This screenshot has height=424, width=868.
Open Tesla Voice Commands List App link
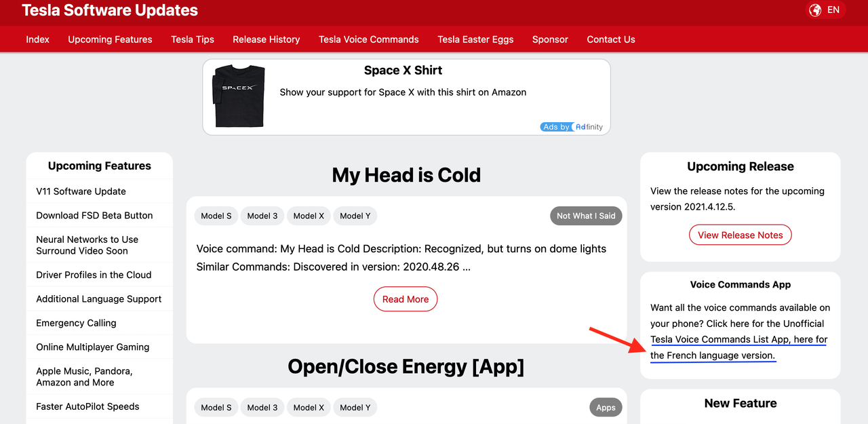[x=719, y=339]
